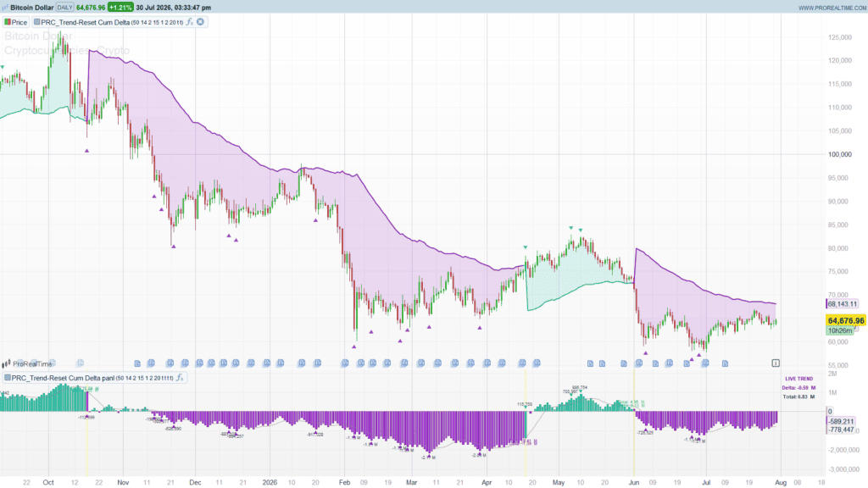Click the chart type icon beside Bitcoin Dollar
The width and height of the screenshot is (868, 488).
5,8
